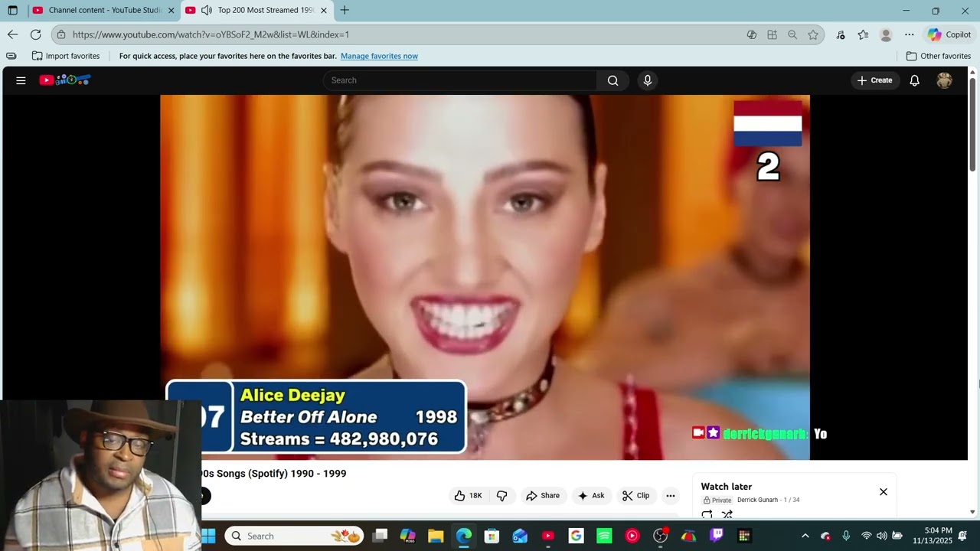The height and width of the screenshot is (551, 980).
Task: Open Twitch from the taskbar
Action: tap(717, 536)
